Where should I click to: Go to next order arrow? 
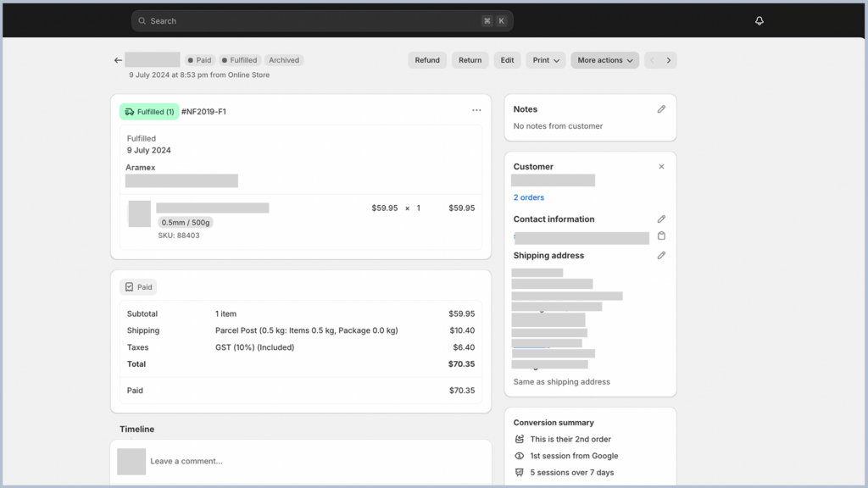click(668, 60)
